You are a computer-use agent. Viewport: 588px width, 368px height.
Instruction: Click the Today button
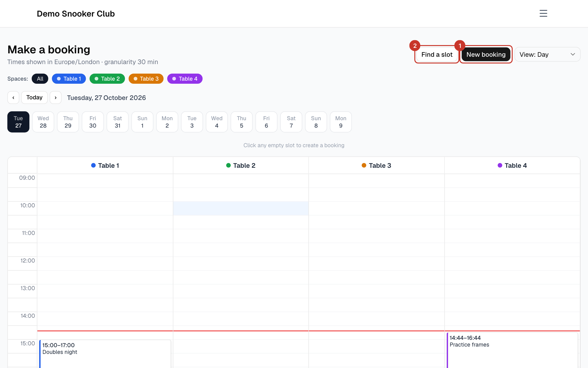pyautogui.click(x=34, y=98)
